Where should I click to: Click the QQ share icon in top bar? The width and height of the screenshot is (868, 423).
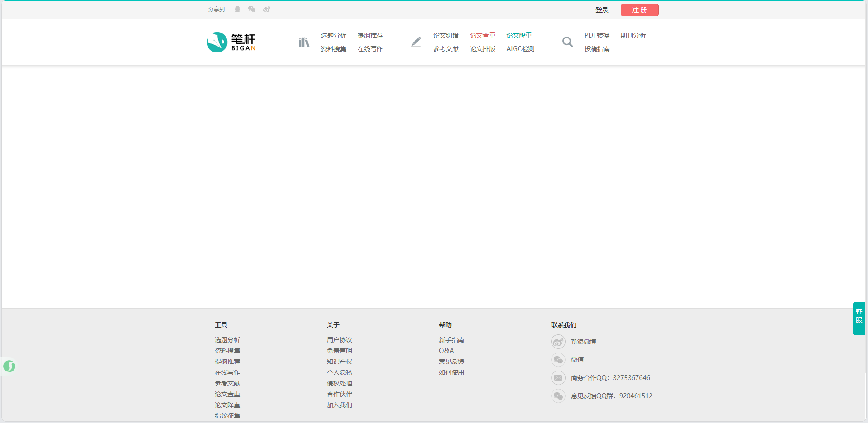(237, 9)
